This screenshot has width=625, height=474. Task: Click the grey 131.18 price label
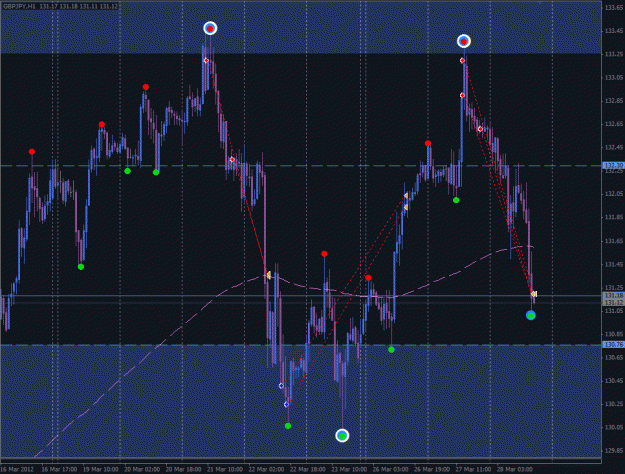(x=613, y=295)
